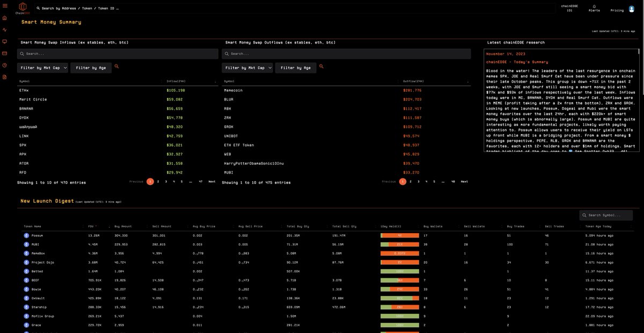Viewport: 644px width, 333px height.
Task: Go to page 48 of Outflows table
Action: click(453, 182)
